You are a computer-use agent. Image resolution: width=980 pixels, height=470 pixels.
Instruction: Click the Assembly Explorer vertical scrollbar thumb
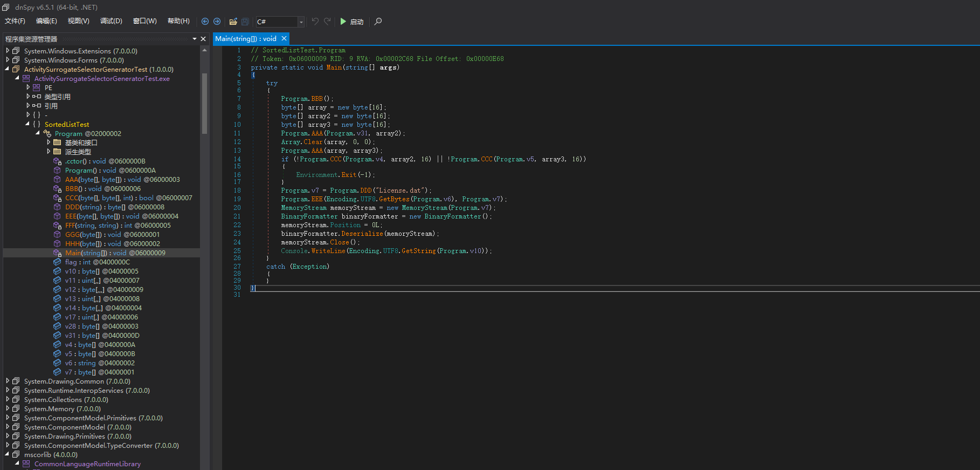pos(204,103)
